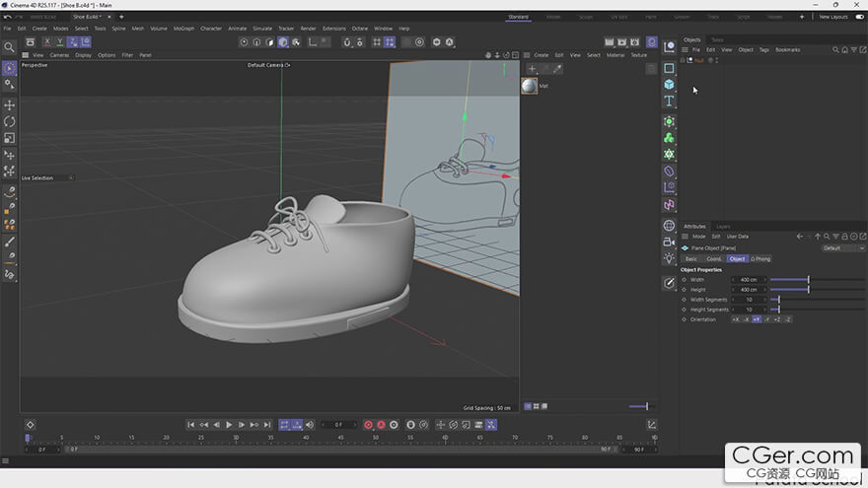Add a Camera object from the palette

point(670,242)
